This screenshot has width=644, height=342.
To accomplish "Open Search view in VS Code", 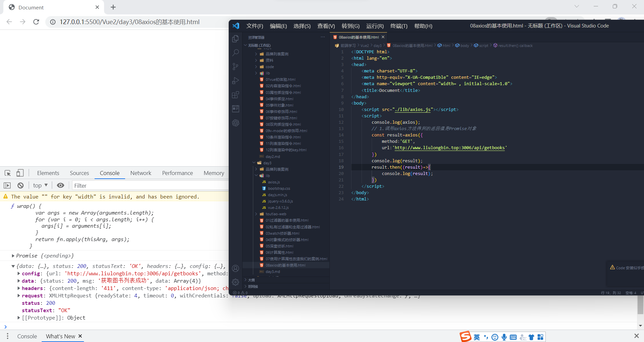I will (235, 53).
